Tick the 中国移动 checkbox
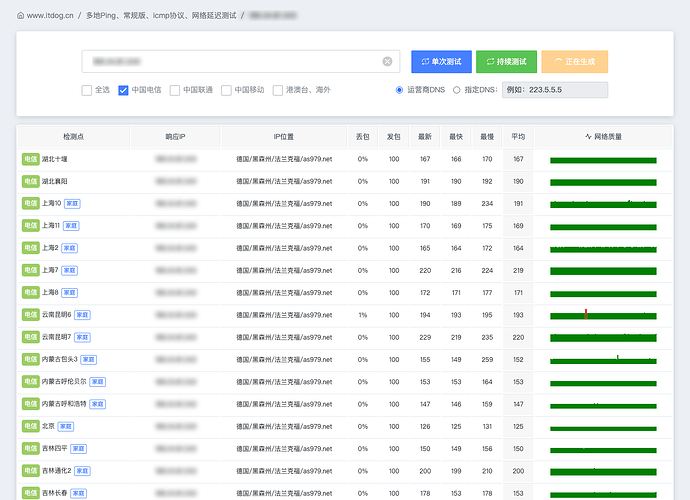Screen dimensions: 690x500 tap(226, 90)
